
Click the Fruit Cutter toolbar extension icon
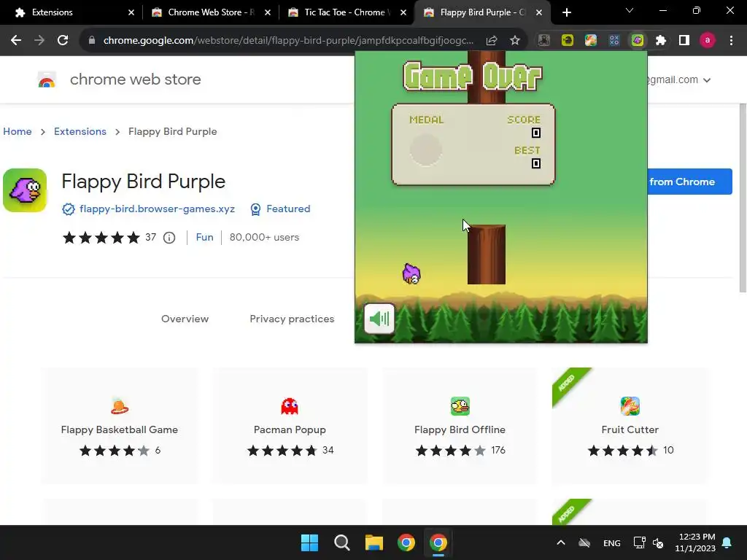click(x=591, y=41)
